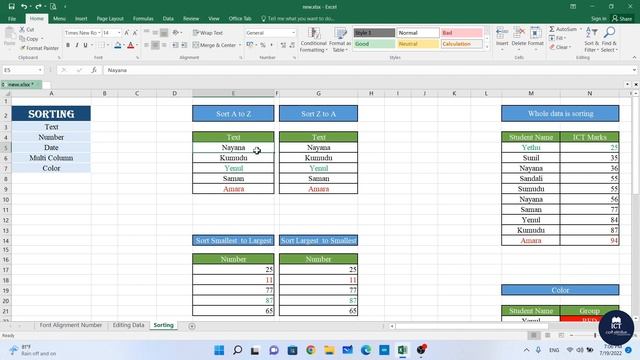
Task: Toggle Wrap Text
Action: [x=208, y=33]
